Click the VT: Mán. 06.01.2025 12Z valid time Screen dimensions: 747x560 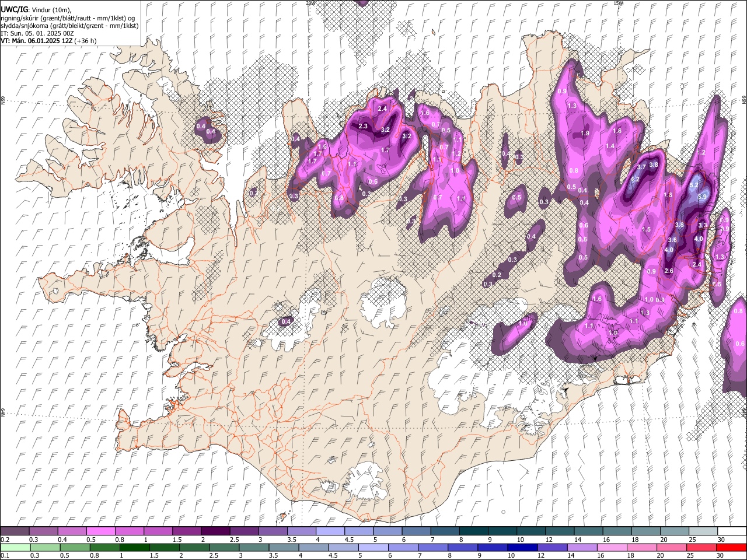(36, 41)
